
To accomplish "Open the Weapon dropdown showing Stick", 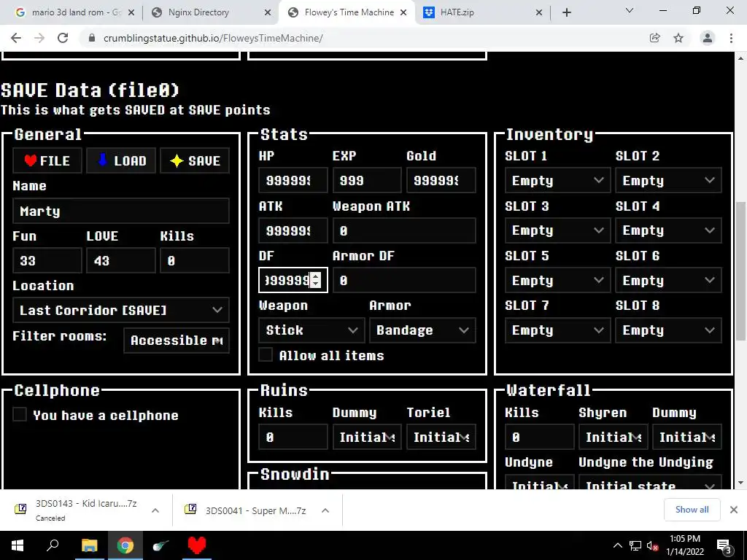I will (311, 330).
